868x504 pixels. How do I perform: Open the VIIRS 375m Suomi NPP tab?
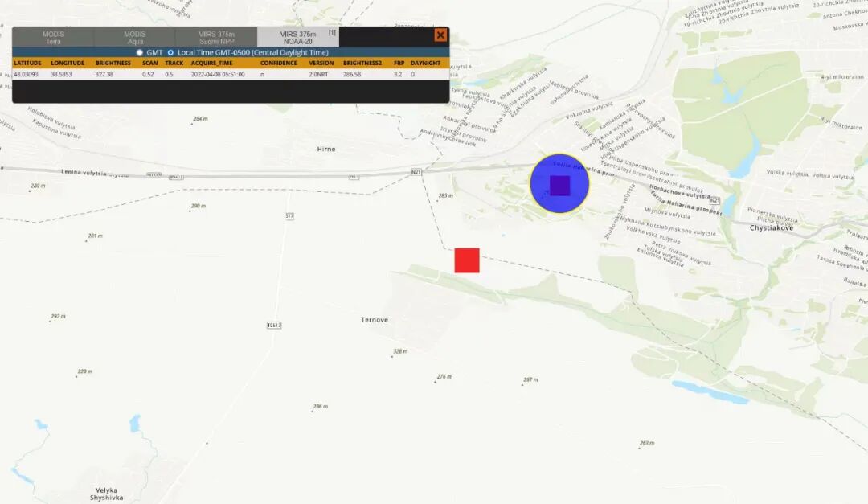click(216, 37)
